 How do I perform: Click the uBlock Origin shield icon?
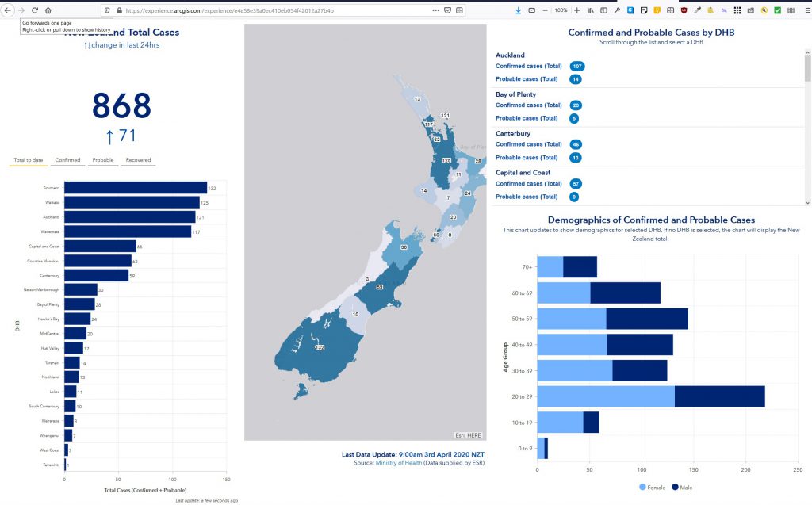click(684, 10)
